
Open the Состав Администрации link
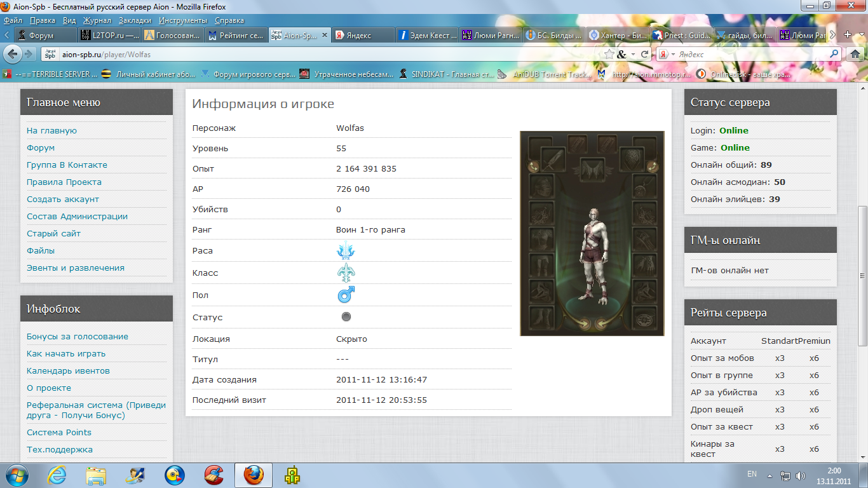pos(77,216)
